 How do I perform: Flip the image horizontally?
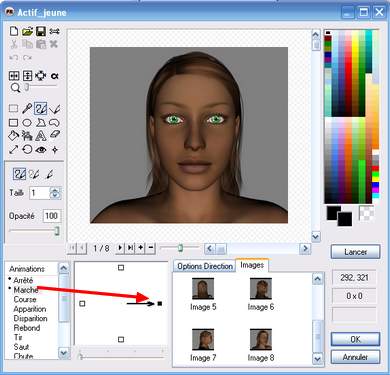pyautogui.click(x=14, y=76)
